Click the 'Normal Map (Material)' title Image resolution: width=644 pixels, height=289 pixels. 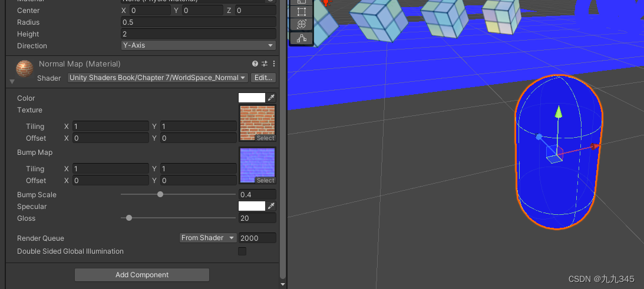(x=80, y=64)
